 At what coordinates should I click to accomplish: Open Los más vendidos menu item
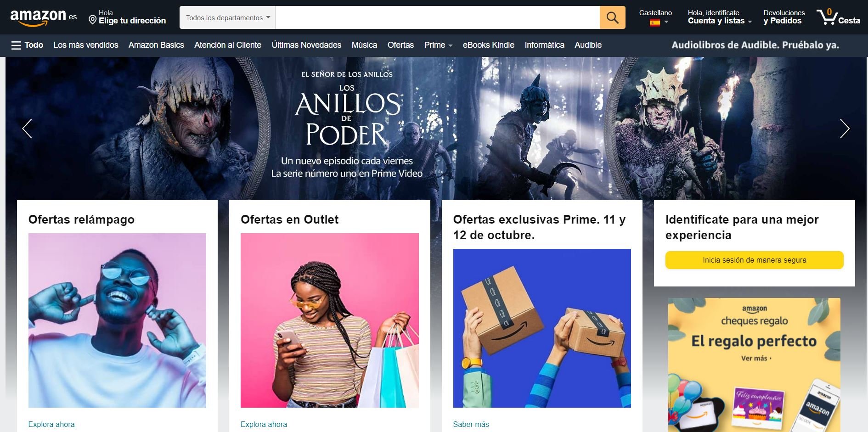click(86, 45)
